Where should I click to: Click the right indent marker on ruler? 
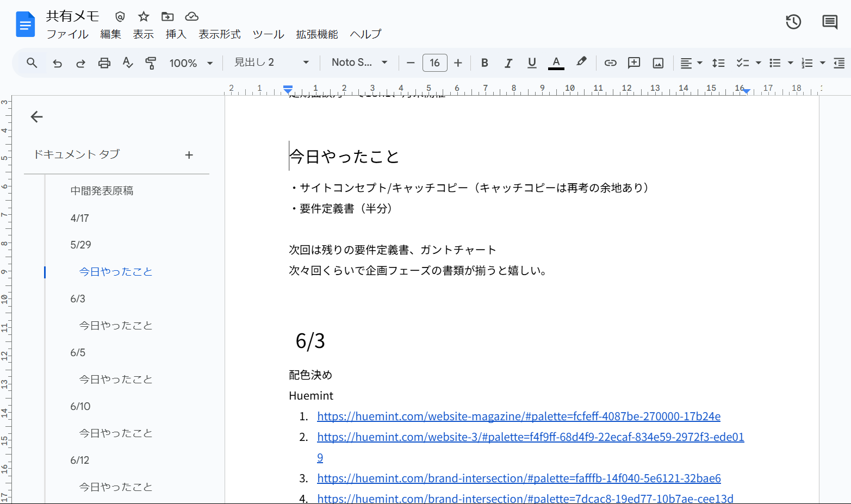(747, 91)
